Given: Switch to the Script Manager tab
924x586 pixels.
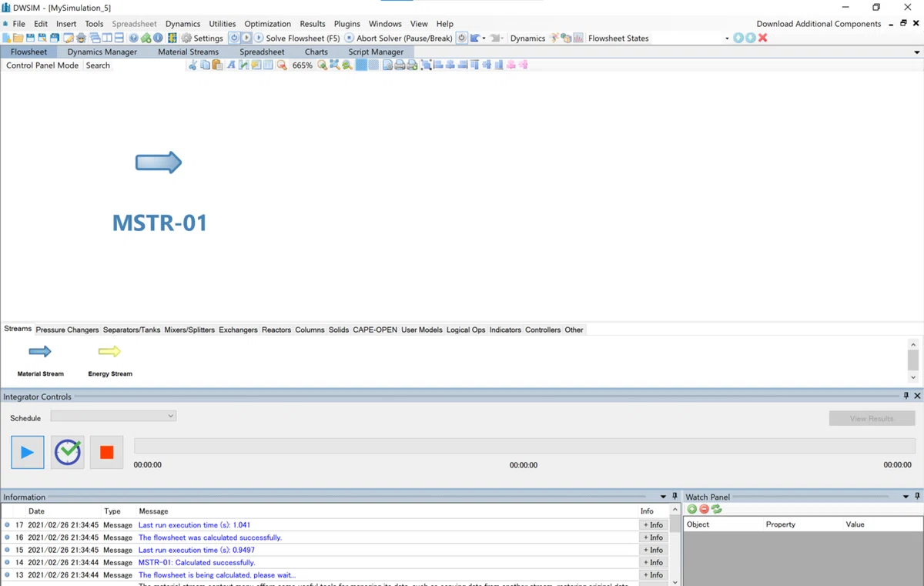Looking at the screenshot, I should [x=376, y=52].
